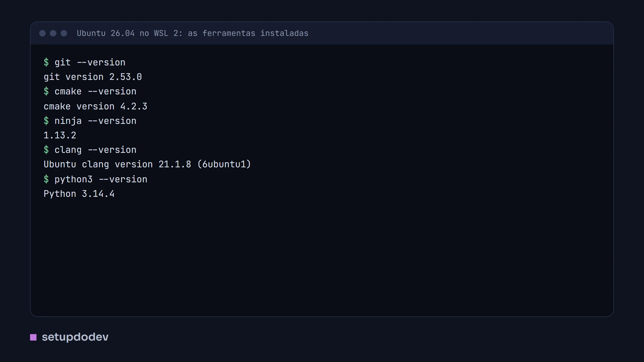This screenshot has height=362, width=644.
Task: Click the 'ninja --version' command line
Action: click(x=90, y=121)
